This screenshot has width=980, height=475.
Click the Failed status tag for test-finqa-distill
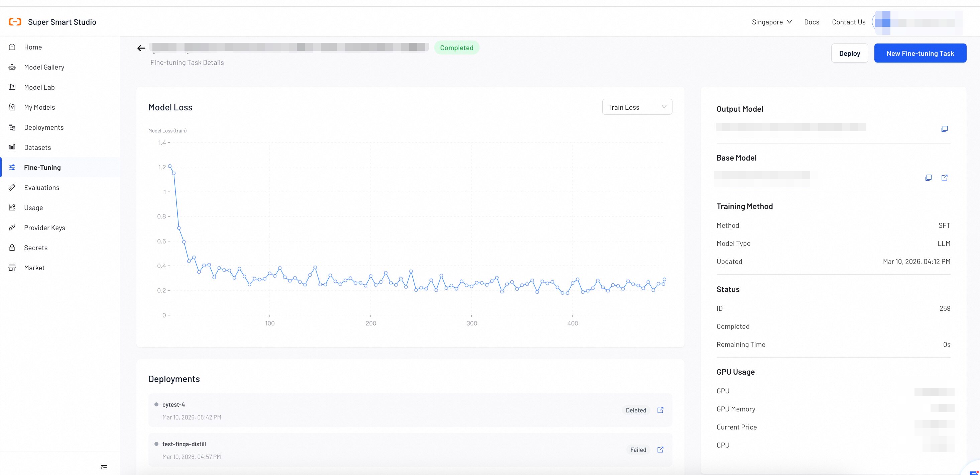638,450
